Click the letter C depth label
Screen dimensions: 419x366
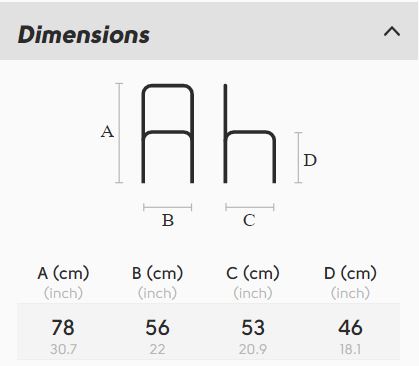249,220
